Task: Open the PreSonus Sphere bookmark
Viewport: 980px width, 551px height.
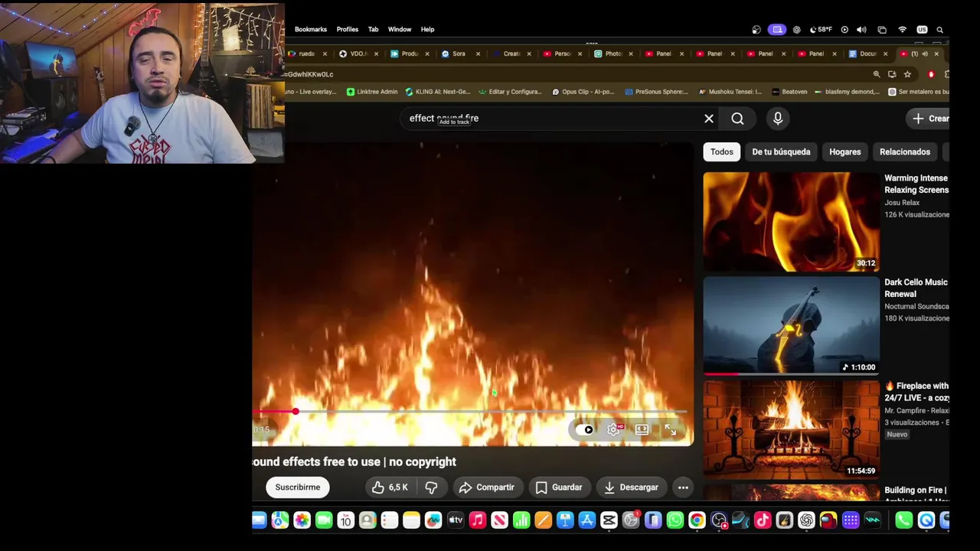Action: (656, 92)
